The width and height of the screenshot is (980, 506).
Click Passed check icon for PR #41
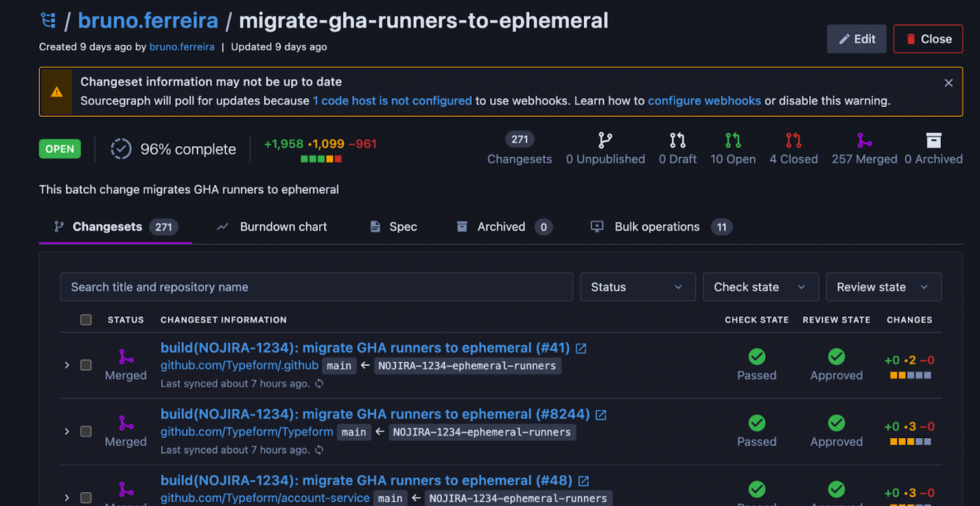tap(757, 356)
